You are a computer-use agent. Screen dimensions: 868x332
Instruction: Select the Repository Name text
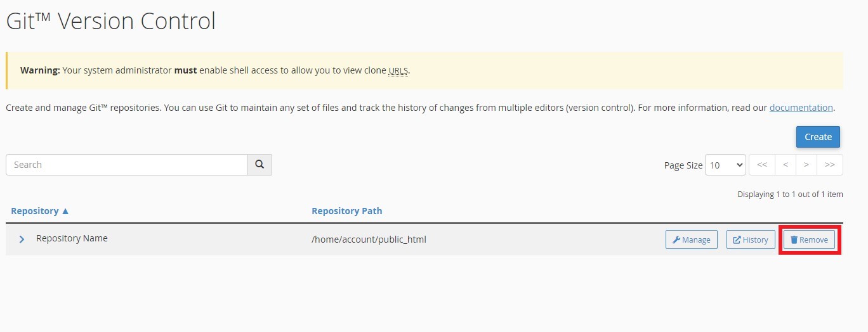[72, 239]
